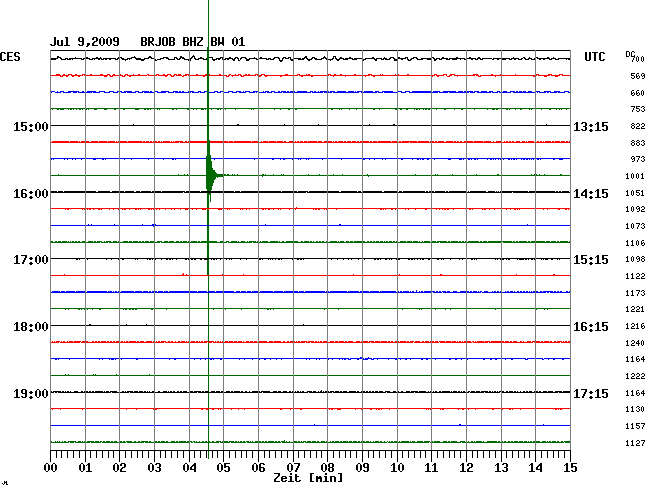Click the UTC timezone label
This screenshot has width=650, height=494.
(x=594, y=57)
